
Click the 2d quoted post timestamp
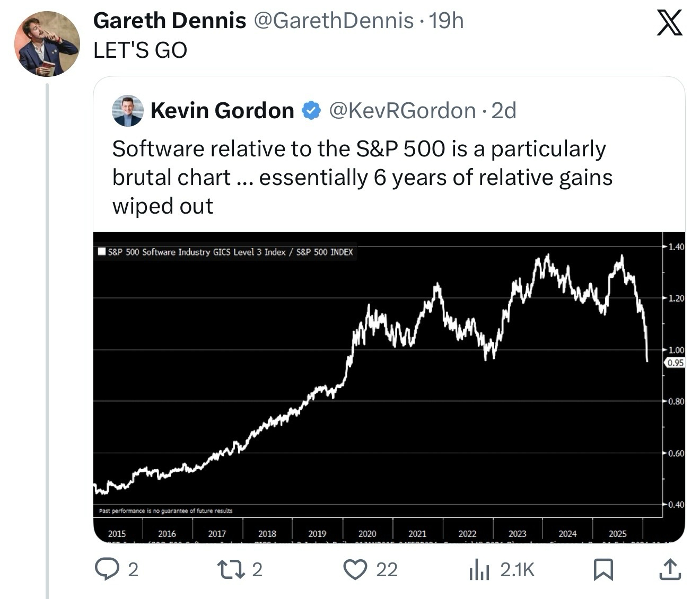[504, 111]
